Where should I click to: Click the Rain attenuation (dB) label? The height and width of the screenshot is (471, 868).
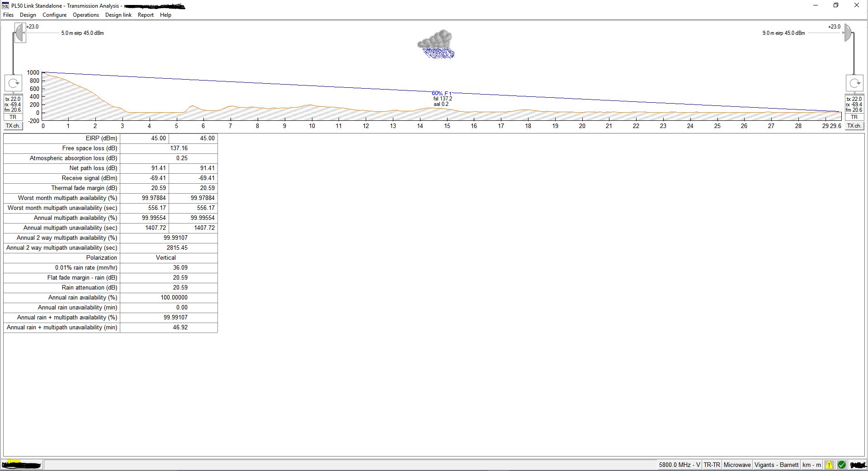90,287
